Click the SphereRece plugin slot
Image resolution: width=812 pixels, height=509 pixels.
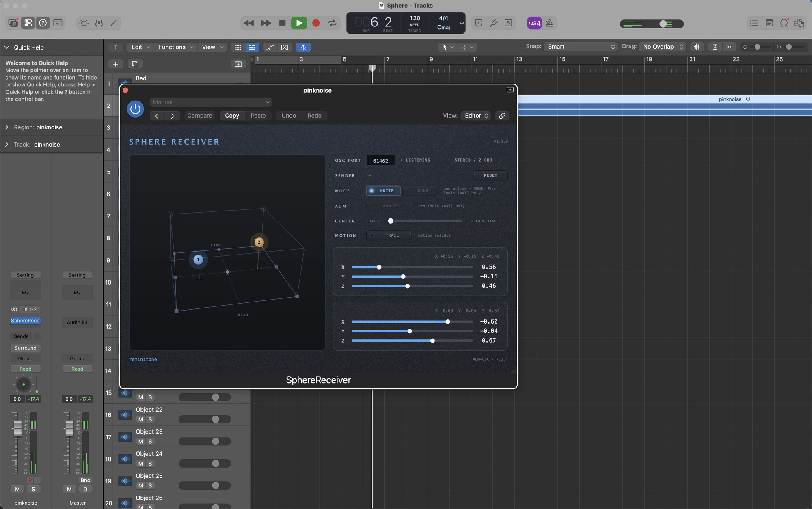pos(25,321)
